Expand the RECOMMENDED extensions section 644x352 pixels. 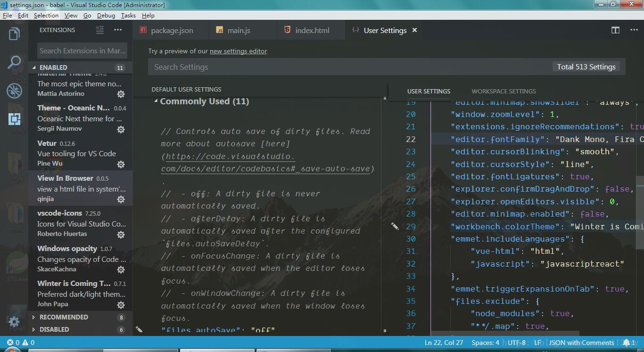(80, 317)
